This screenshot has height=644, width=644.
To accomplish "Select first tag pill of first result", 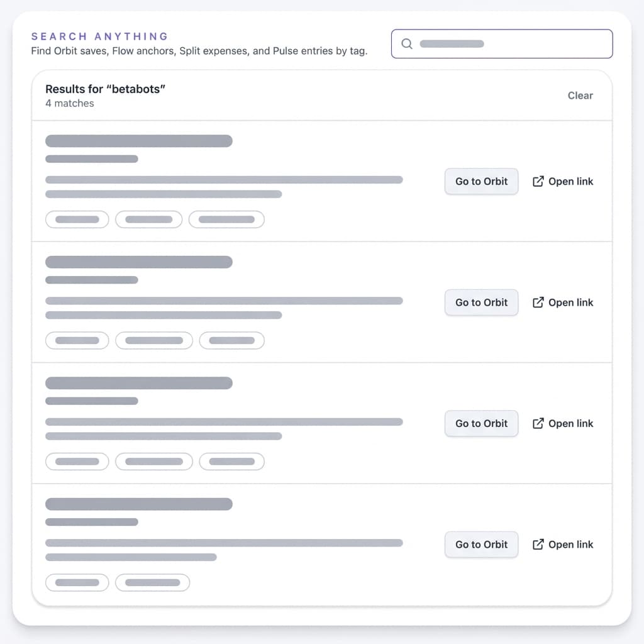I will pyautogui.click(x=77, y=219).
